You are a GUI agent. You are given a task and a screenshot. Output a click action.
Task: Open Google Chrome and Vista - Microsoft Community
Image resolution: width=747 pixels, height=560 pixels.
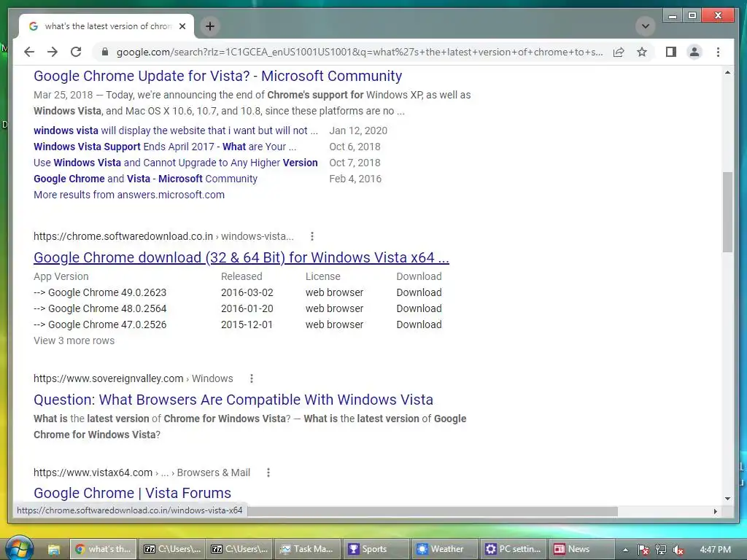coord(145,179)
